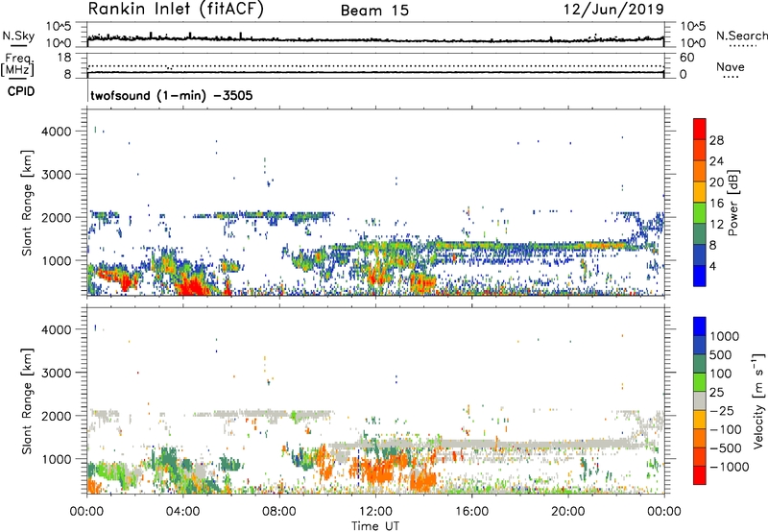Click the '20:00' time tick label

[x=568, y=512]
